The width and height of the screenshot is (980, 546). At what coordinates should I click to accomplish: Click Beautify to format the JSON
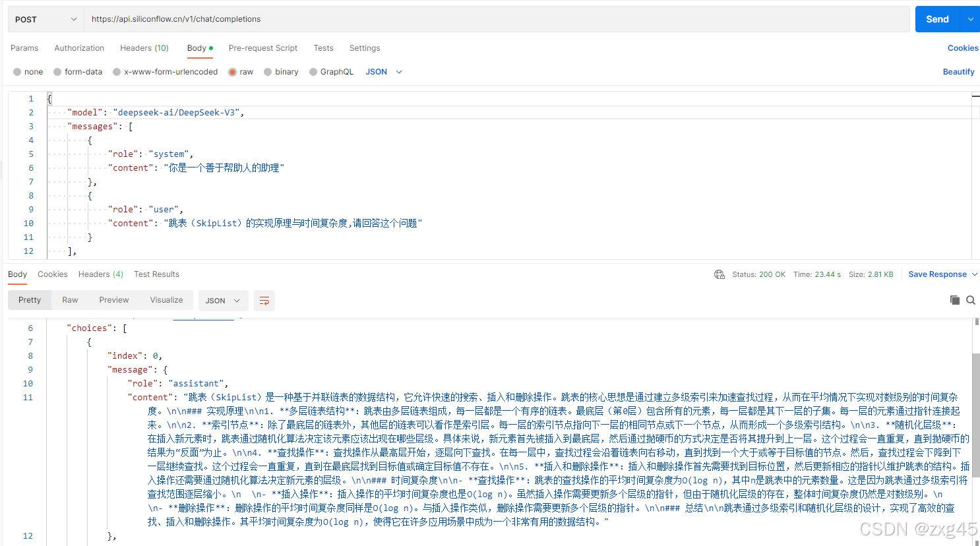(x=958, y=72)
